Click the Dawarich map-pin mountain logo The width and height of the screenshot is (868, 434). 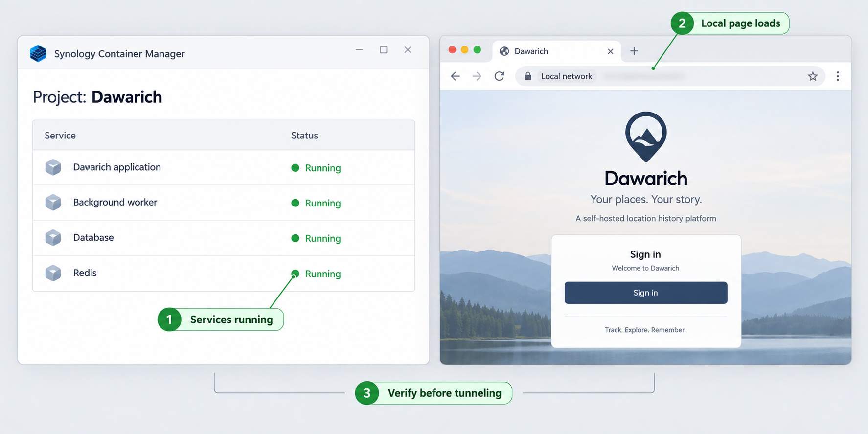646,137
